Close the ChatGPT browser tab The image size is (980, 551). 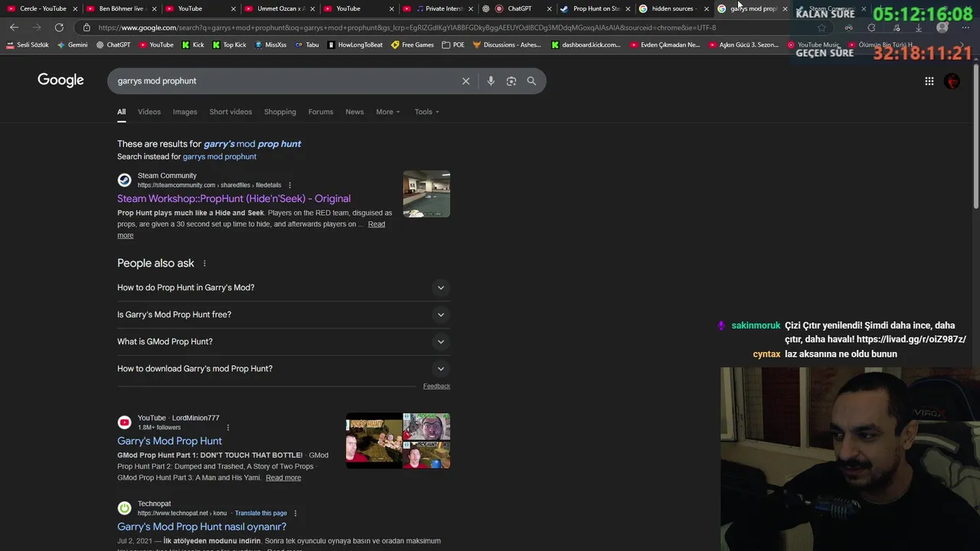[549, 9]
